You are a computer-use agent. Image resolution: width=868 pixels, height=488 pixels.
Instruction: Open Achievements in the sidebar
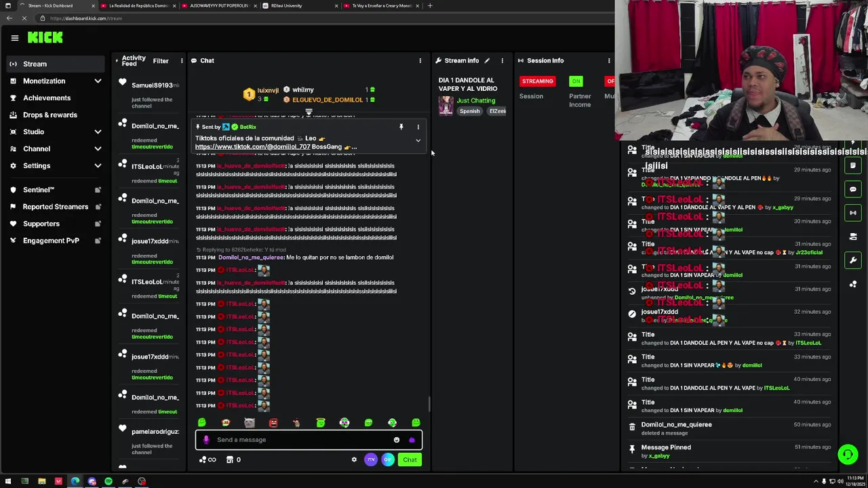pos(54,98)
